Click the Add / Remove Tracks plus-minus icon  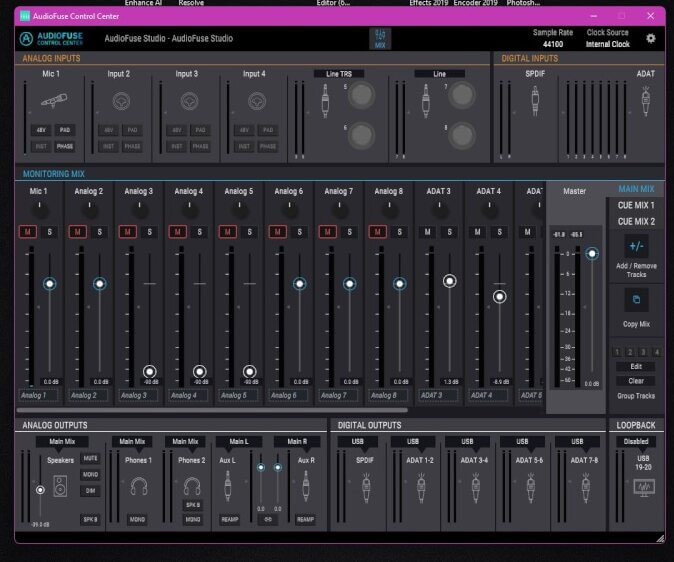pos(636,246)
